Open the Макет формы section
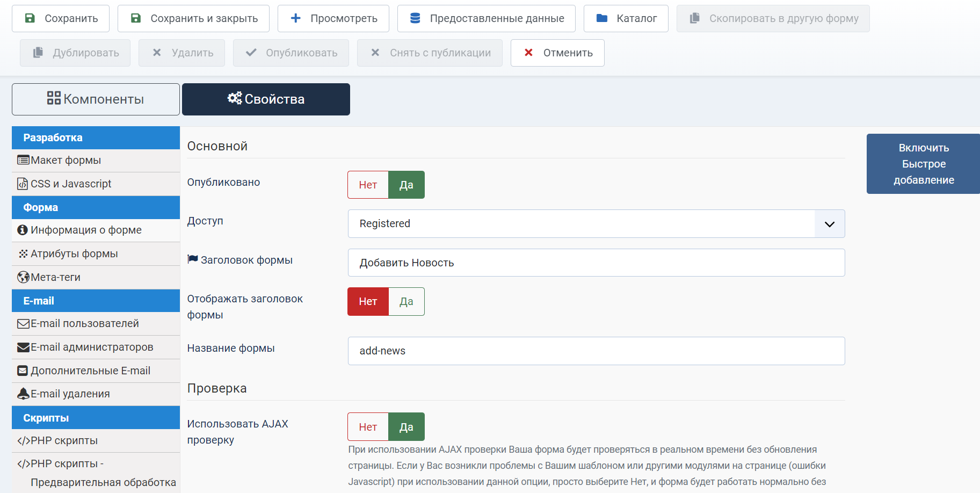Screen dimensions: 980x493 [66, 160]
